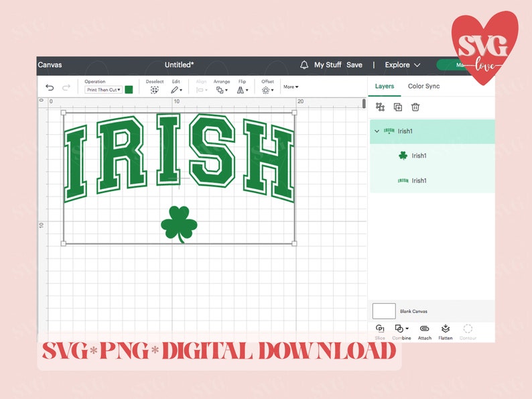This screenshot has width=532, height=399.
Task: Click the bottom-right selection handle
Action: [294, 243]
